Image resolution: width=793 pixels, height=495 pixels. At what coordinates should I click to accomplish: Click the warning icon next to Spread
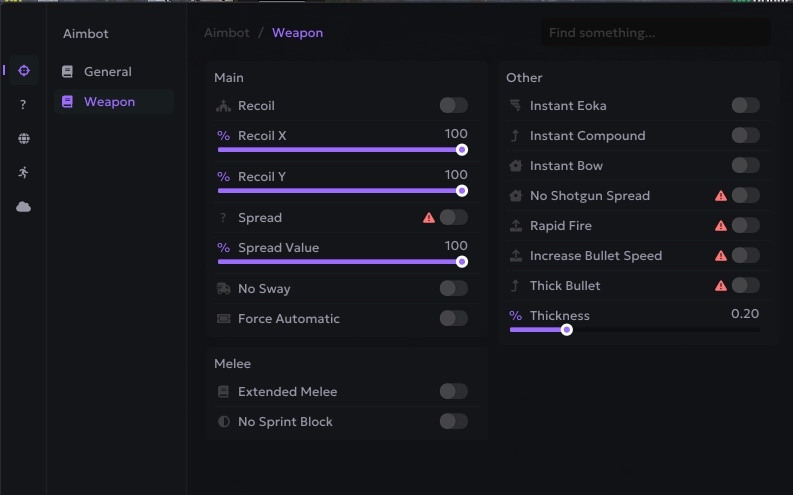(429, 217)
